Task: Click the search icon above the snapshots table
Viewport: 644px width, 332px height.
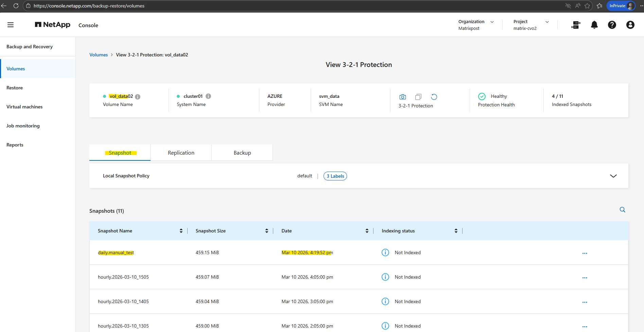Action: coord(622,210)
